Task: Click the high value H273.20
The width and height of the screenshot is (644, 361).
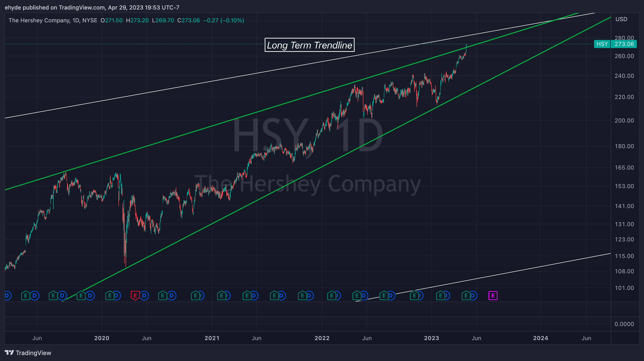Action: tap(137, 20)
